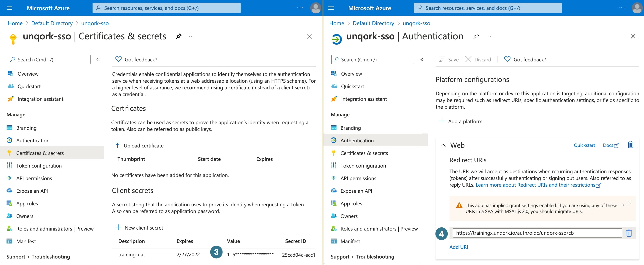The width and height of the screenshot is (644, 265).
Task: Click Got feedback in Authentication pane
Action: tap(525, 59)
